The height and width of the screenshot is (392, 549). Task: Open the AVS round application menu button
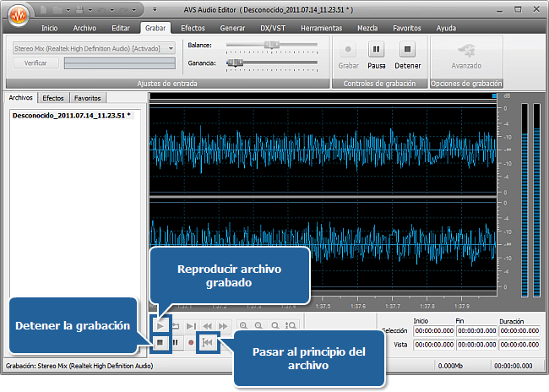click(x=18, y=16)
